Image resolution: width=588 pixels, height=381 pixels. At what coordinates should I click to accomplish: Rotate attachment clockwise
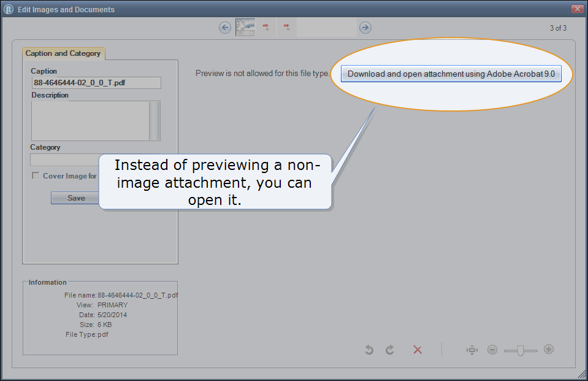[390, 350]
